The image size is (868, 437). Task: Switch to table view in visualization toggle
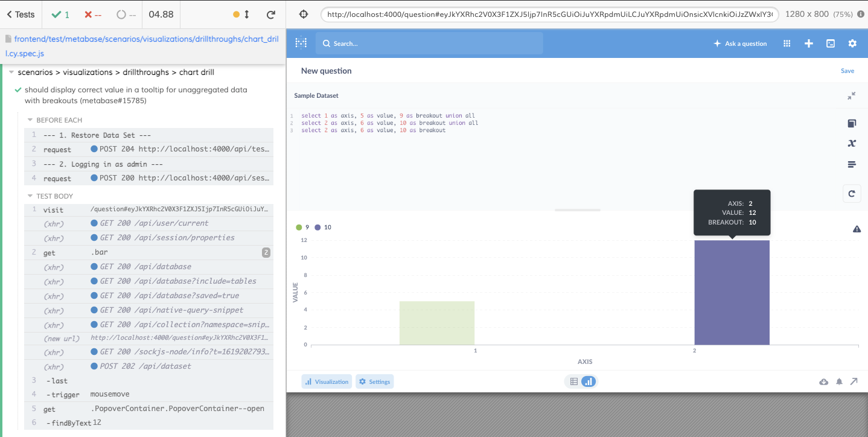573,381
